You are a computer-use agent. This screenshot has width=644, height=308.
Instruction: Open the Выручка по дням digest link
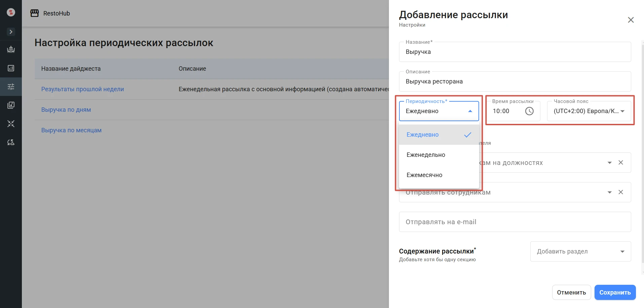pos(66,110)
